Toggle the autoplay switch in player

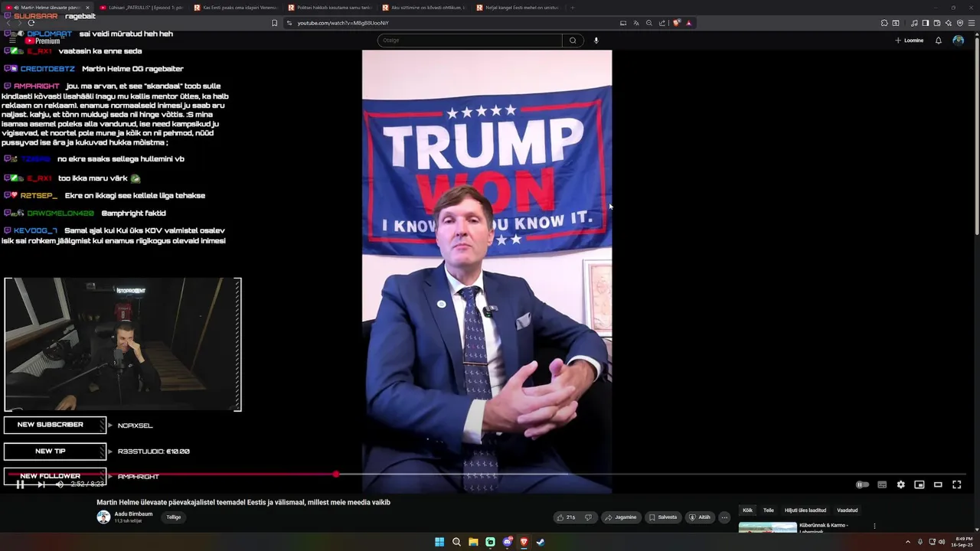(x=862, y=484)
